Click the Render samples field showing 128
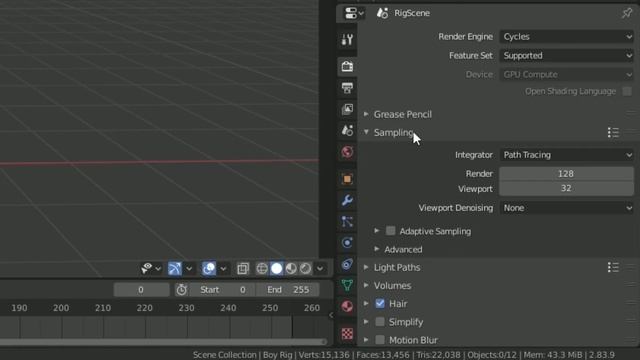 [x=567, y=173]
